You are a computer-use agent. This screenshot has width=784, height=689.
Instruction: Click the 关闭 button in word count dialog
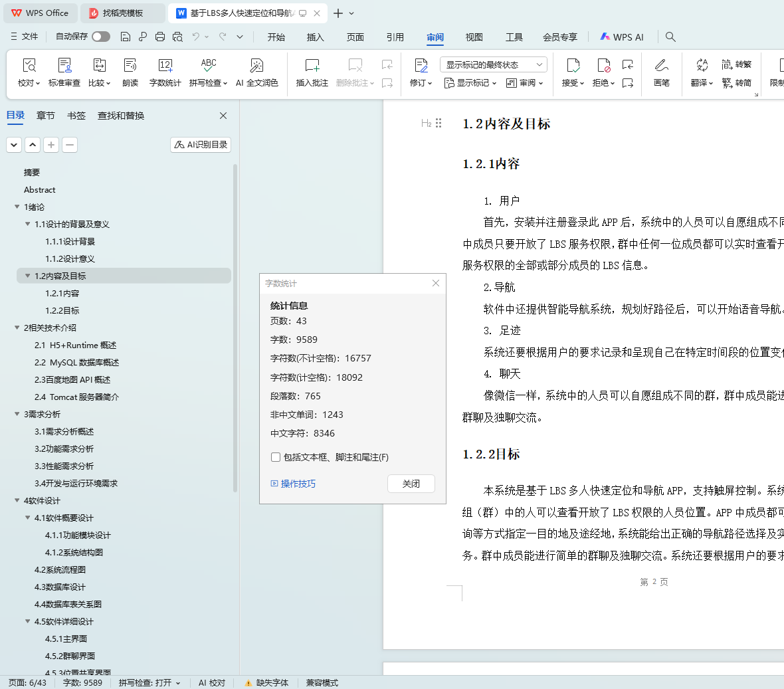pyautogui.click(x=411, y=484)
